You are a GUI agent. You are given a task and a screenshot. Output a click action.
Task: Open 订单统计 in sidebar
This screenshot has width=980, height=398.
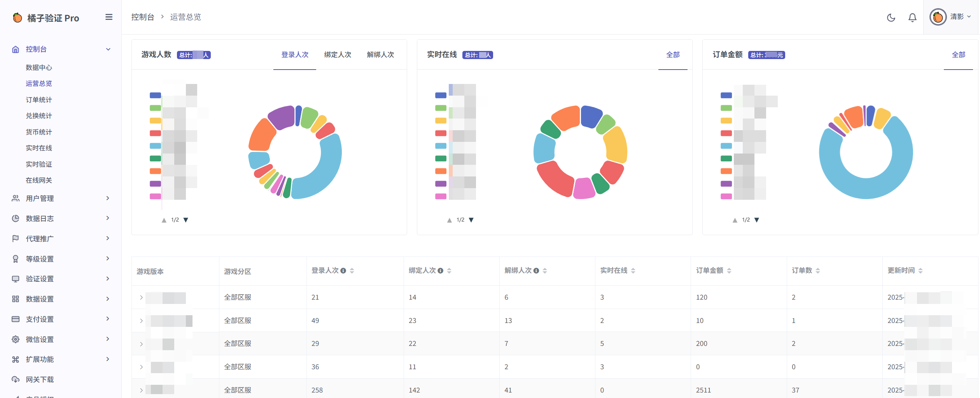tap(39, 100)
